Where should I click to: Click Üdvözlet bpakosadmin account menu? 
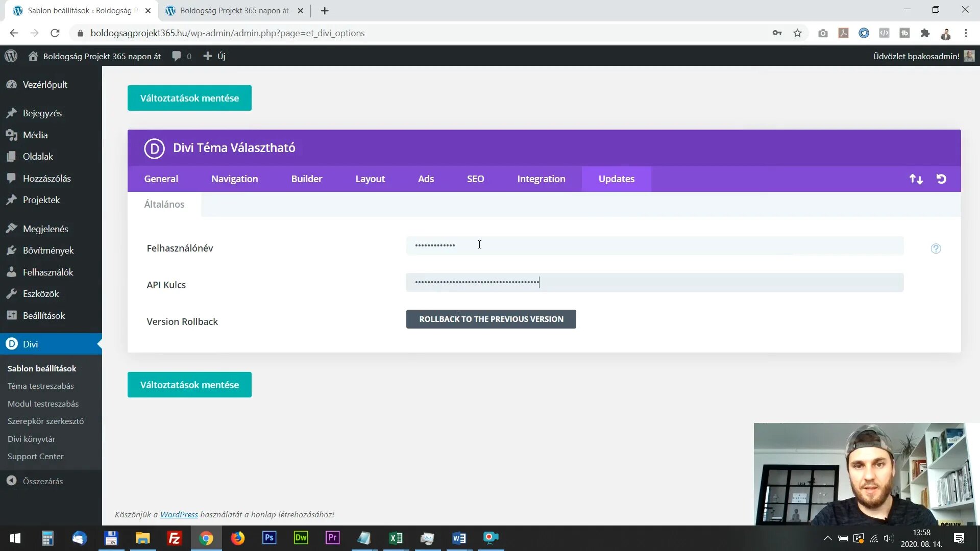click(x=924, y=56)
